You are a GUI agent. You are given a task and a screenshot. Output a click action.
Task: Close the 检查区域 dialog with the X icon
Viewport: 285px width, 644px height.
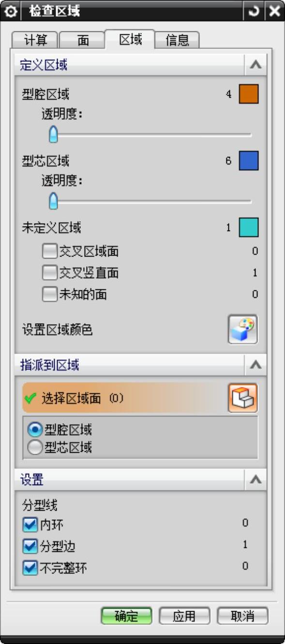coord(275,11)
